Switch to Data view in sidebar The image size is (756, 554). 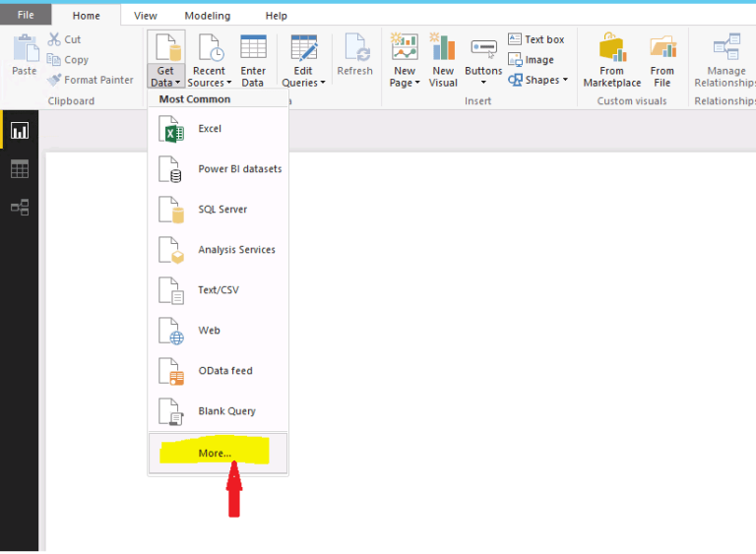[x=20, y=168]
